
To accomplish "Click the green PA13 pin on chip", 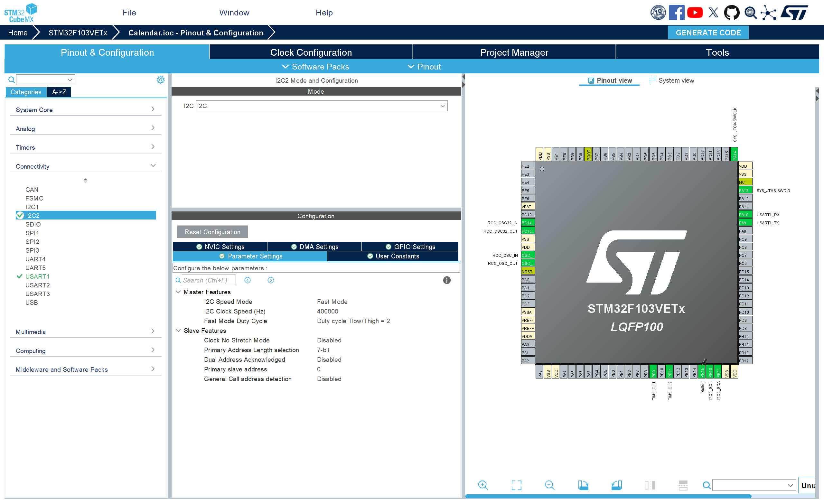I will [745, 190].
